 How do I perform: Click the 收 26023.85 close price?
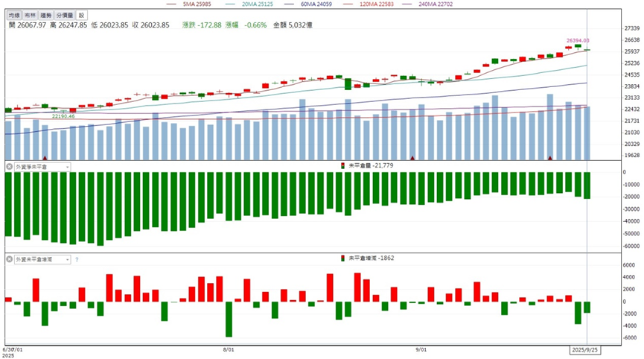tap(150, 25)
